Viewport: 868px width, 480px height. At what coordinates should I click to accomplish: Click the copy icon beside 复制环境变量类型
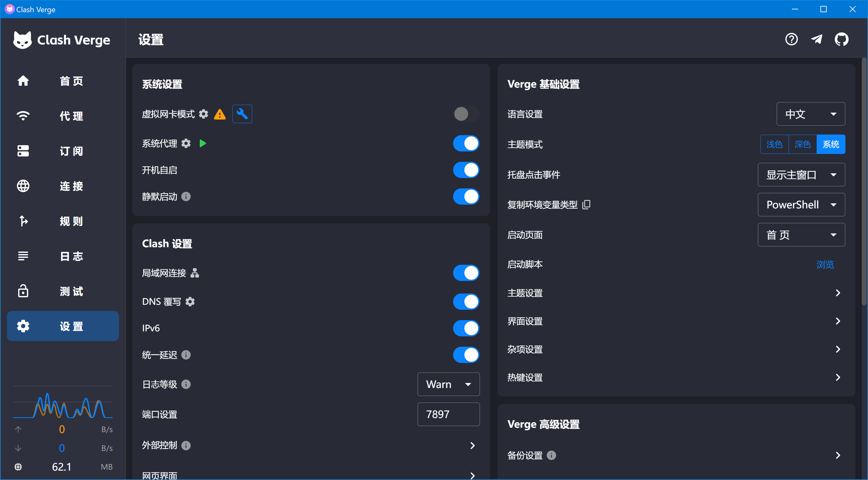(x=586, y=204)
